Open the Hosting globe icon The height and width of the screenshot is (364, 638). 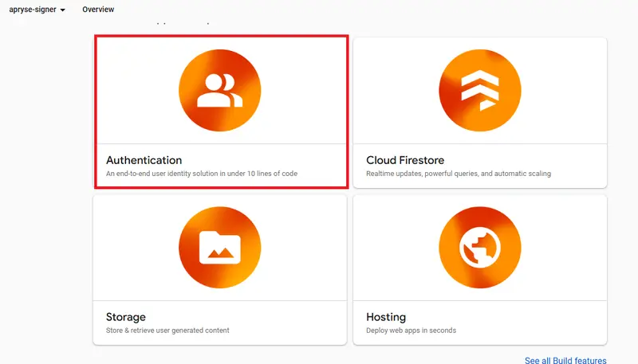tap(480, 248)
